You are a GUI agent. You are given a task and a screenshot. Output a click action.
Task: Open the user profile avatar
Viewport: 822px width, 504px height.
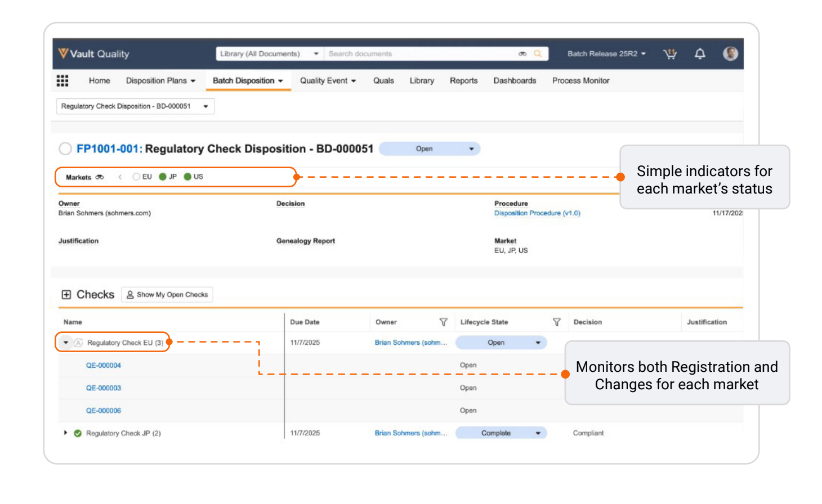click(730, 53)
